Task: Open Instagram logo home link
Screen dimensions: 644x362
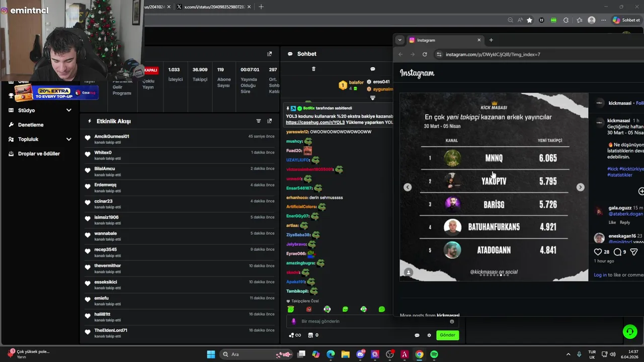Action: click(x=417, y=73)
